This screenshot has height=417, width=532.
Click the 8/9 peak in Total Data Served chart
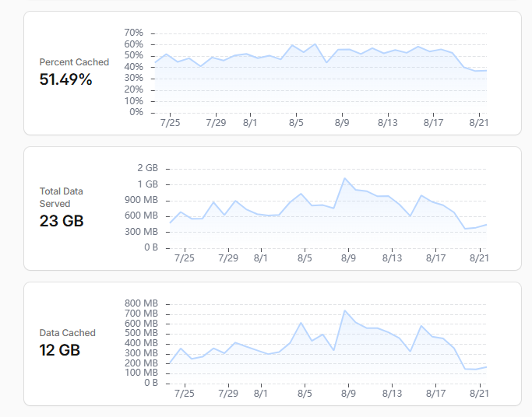(345, 178)
